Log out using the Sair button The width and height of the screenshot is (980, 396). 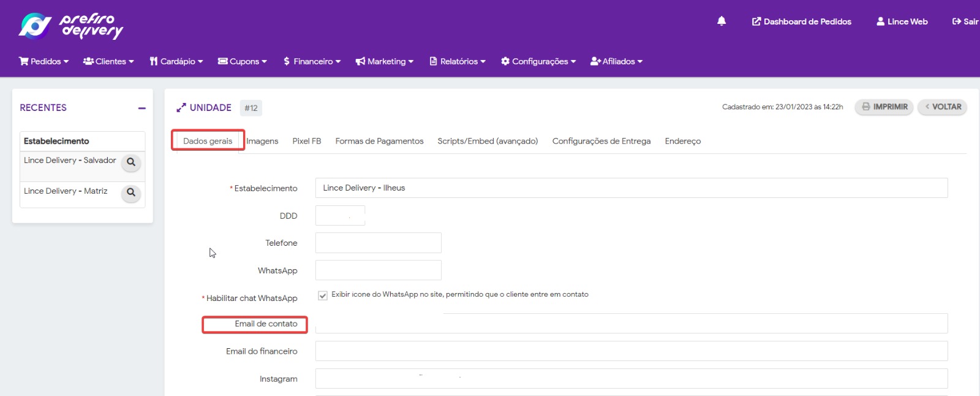pyautogui.click(x=965, y=21)
